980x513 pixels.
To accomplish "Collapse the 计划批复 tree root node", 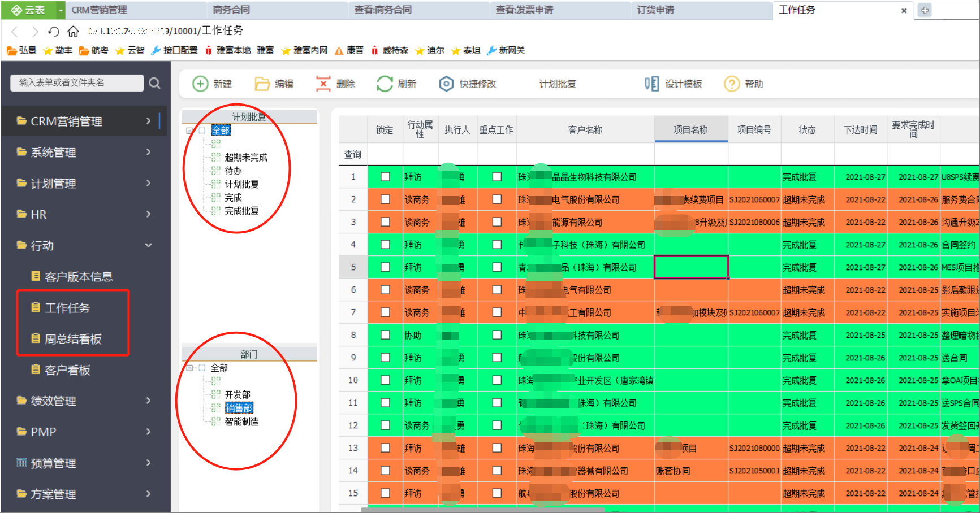I will 189,131.
